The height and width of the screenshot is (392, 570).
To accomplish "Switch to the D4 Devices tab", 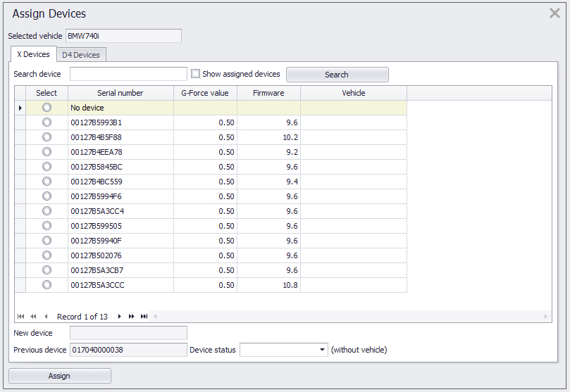I will tap(81, 55).
